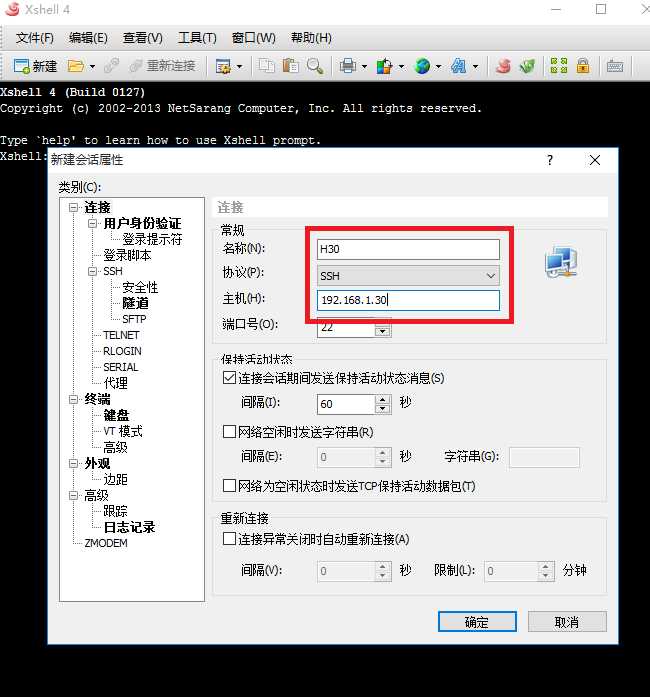Close the 新建会话属性 dialog
The width and height of the screenshot is (650, 697).
pyautogui.click(x=595, y=160)
